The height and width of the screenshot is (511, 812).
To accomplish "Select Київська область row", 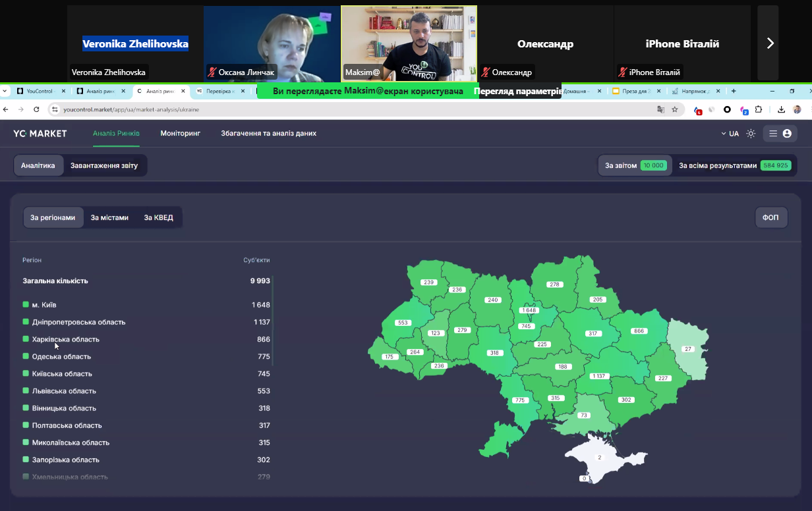I will point(146,373).
